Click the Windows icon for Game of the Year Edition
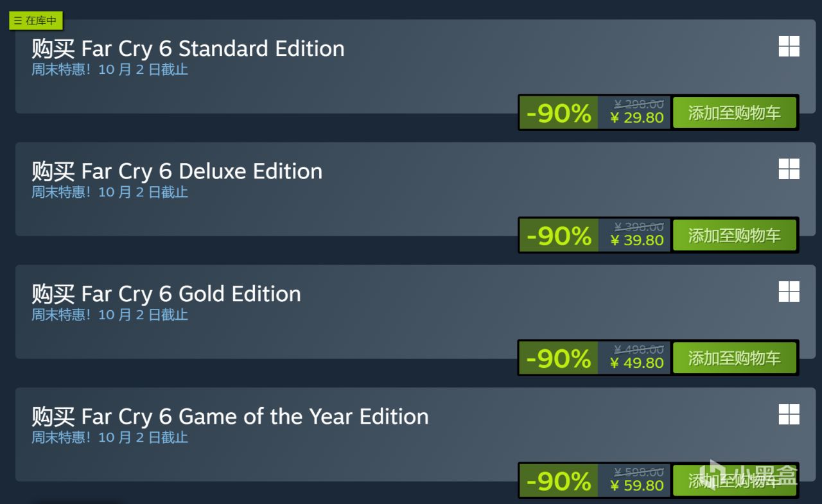The width and height of the screenshot is (822, 504). pyautogui.click(x=789, y=414)
